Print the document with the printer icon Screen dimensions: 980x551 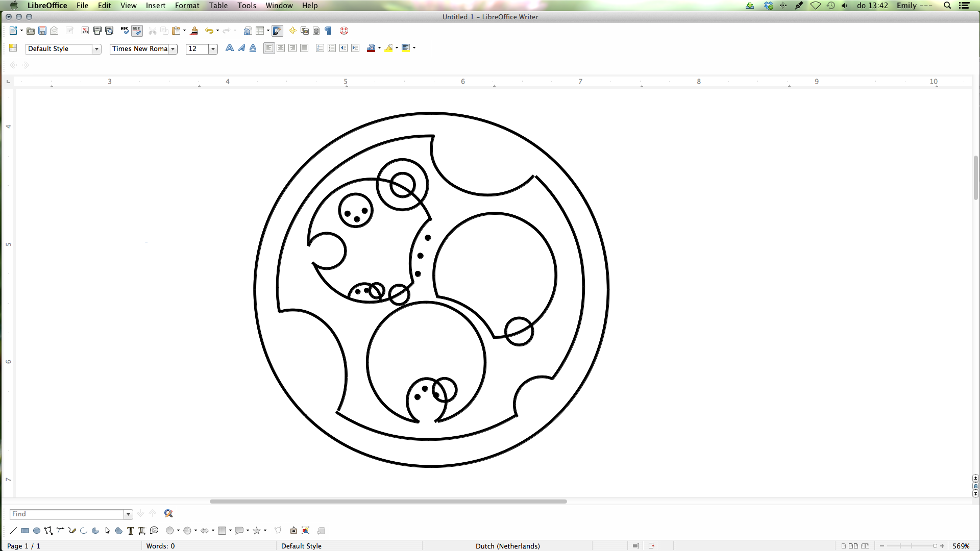(97, 31)
